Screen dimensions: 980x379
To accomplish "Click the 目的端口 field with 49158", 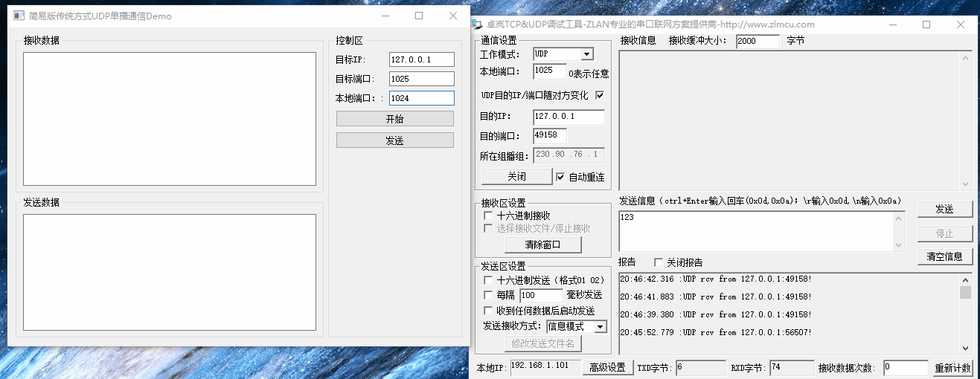I will pos(550,136).
